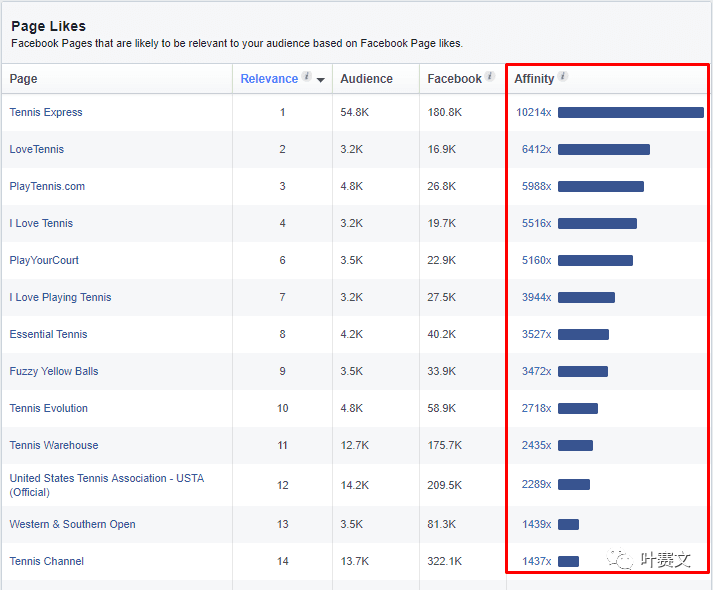Viewport: 713px width, 590px height.
Task: Click the Tennis Express affinity bar
Action: click(631, 112)
